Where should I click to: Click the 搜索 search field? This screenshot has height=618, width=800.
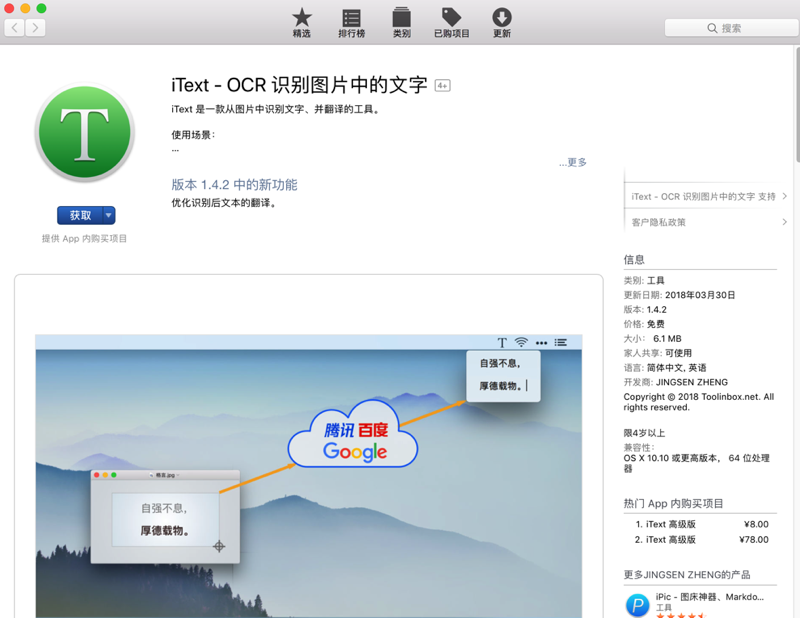pos(732,28)
